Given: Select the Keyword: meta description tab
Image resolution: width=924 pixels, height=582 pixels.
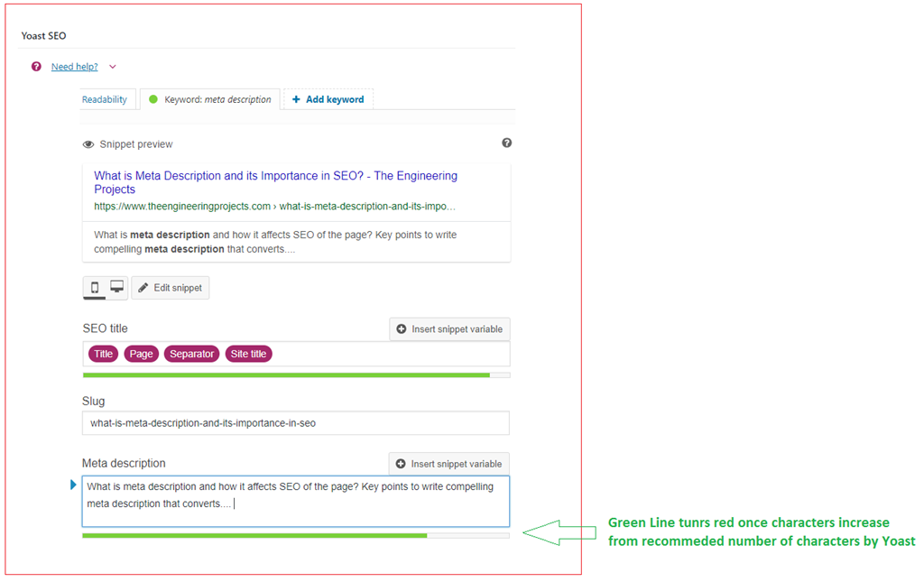Looking at the screenshot, I should point(210,99).
